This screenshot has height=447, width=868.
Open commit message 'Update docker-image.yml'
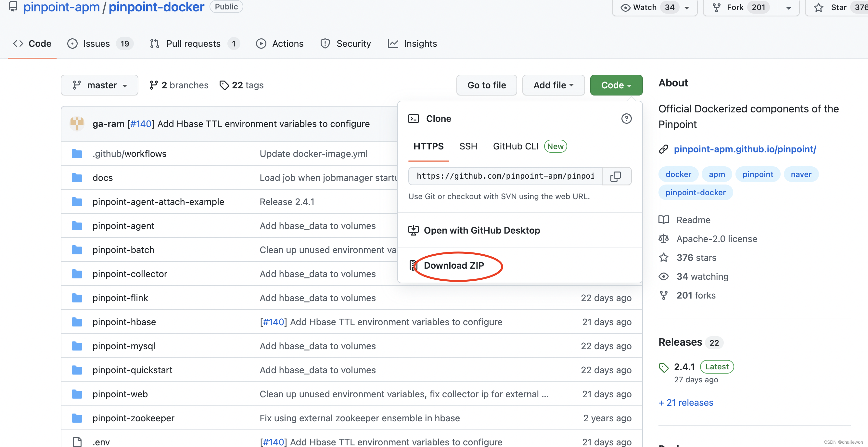tap(313, 154)
